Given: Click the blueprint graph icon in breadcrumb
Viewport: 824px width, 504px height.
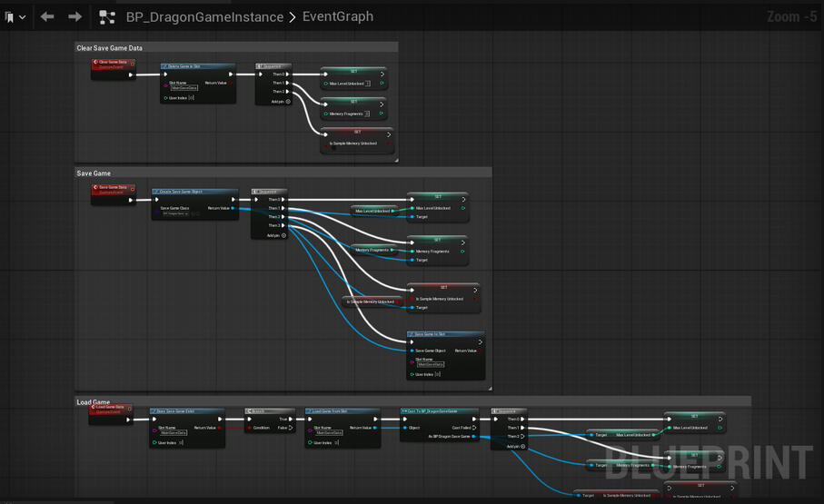Looking at the screenshot, I should pyautogui.click(x=107, y=16).
